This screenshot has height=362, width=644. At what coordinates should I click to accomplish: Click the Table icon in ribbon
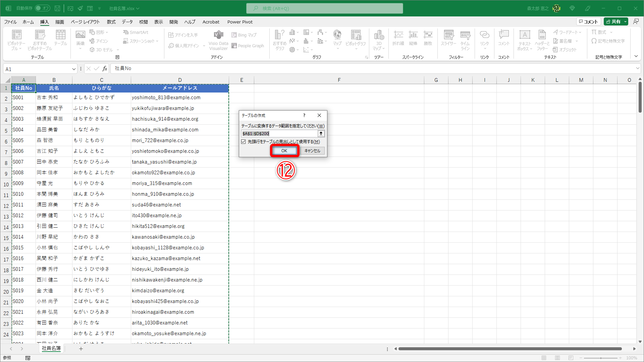point(60,37)
